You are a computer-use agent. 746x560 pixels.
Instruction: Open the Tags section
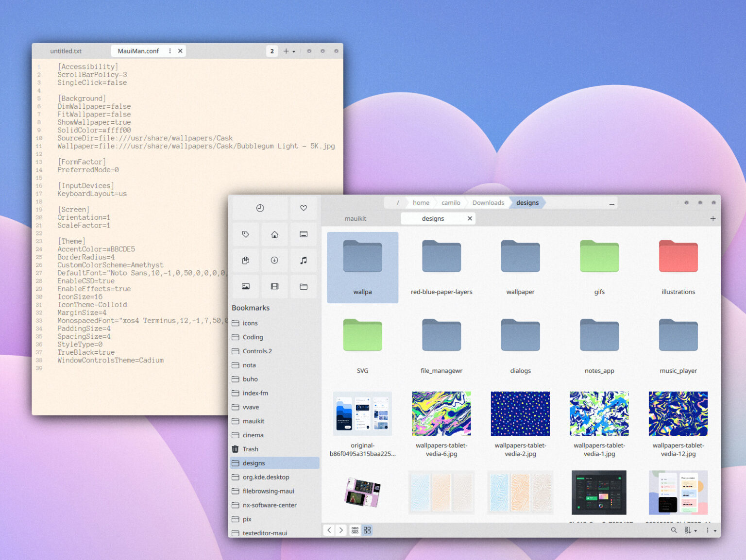point(245,234)
